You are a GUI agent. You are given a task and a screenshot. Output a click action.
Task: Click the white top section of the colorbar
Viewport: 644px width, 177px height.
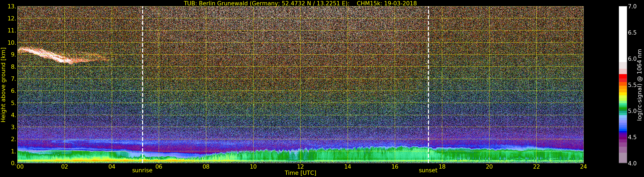(623, 34)
